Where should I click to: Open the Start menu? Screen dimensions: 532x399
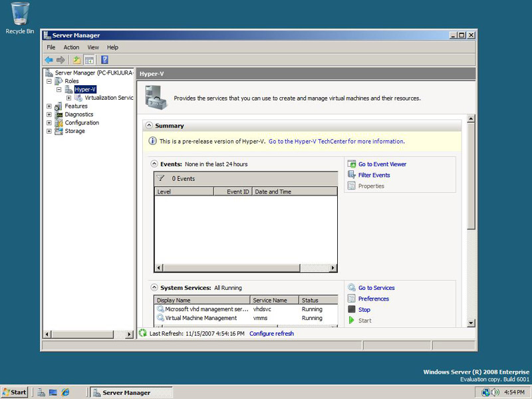[x=15, y=392]
